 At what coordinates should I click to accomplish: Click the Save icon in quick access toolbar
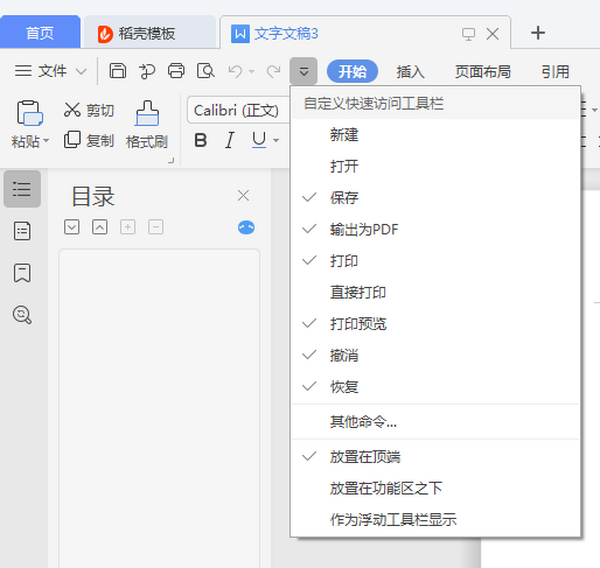coord(117,71)
